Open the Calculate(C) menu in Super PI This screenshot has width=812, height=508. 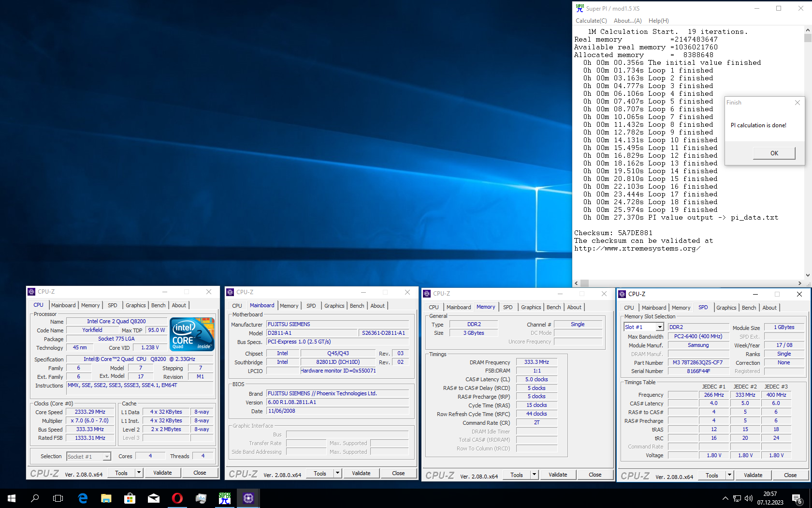[x=591, y=21]
